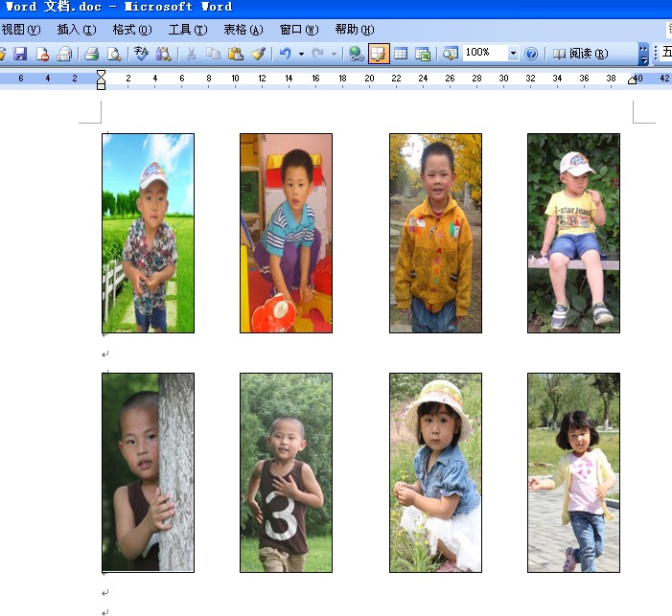
Task: Select the Format Painter brush icon
Action: (x=259, y=54)
